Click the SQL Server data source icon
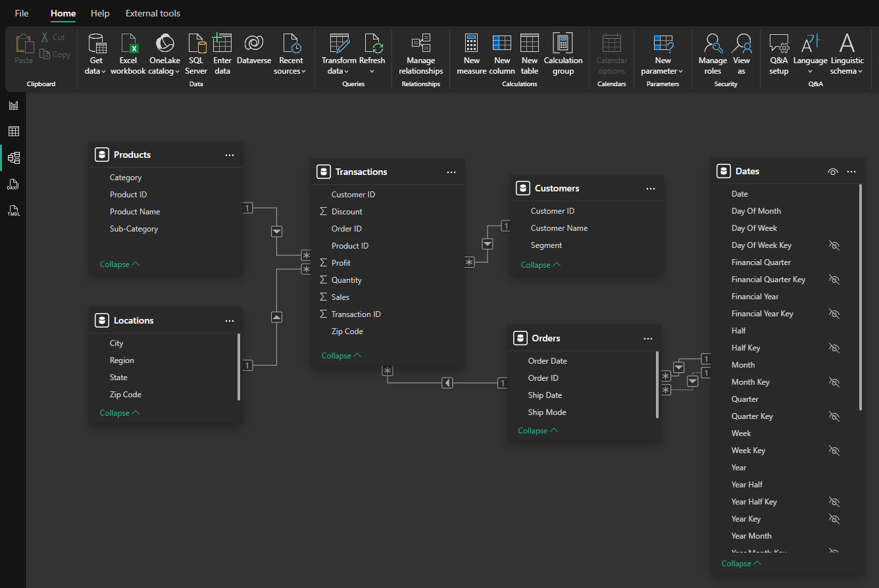 [x=196, y=53]
